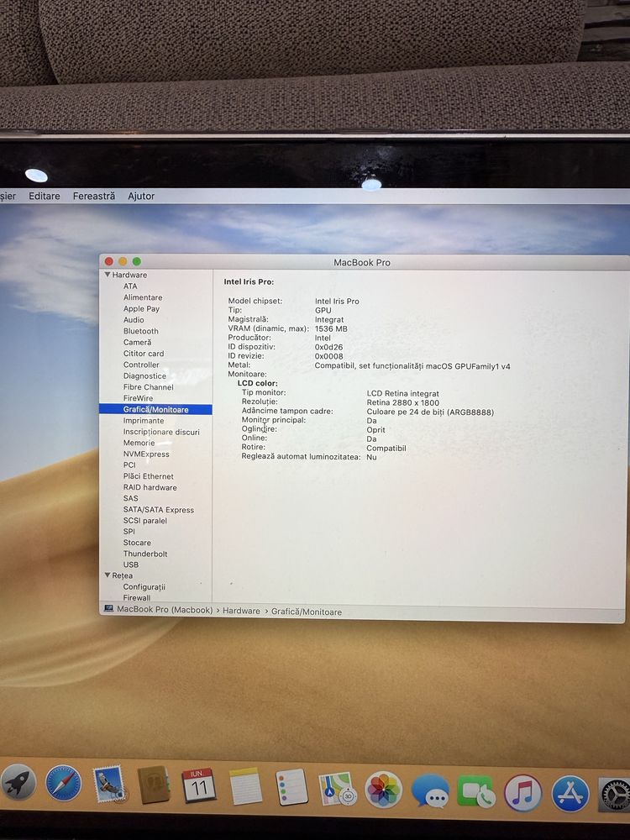Click the Retina 2880 x 1800 value
Image resolution: width=630 pixels, height=840 pixels.
tap(403, 403)
